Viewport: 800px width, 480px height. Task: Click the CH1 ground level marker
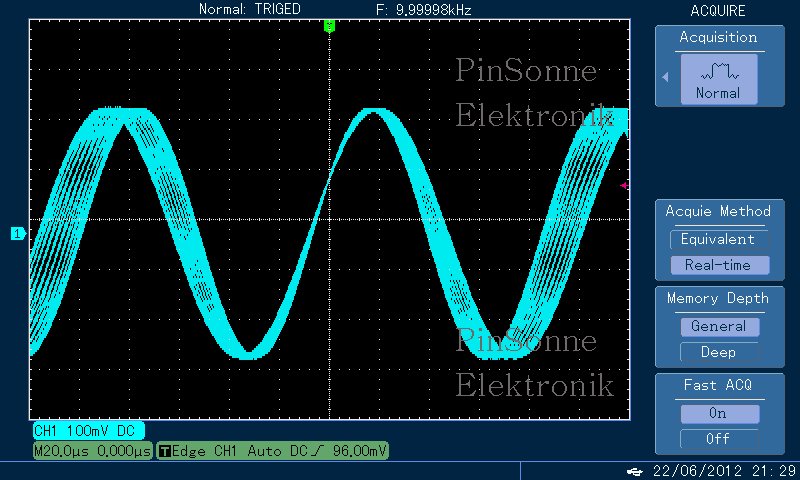point(18,234)
